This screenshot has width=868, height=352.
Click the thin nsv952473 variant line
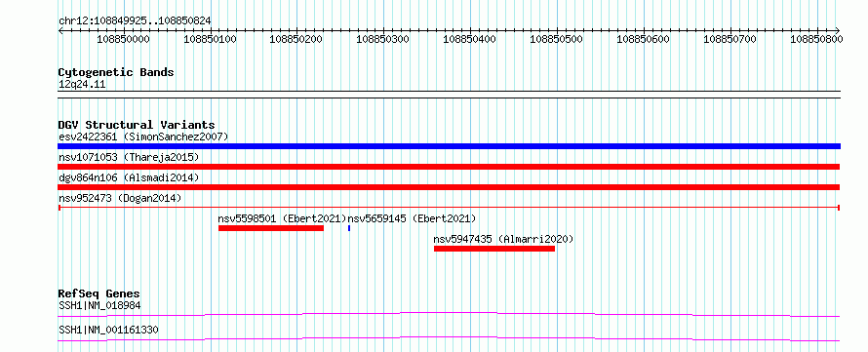coord(449,208)
